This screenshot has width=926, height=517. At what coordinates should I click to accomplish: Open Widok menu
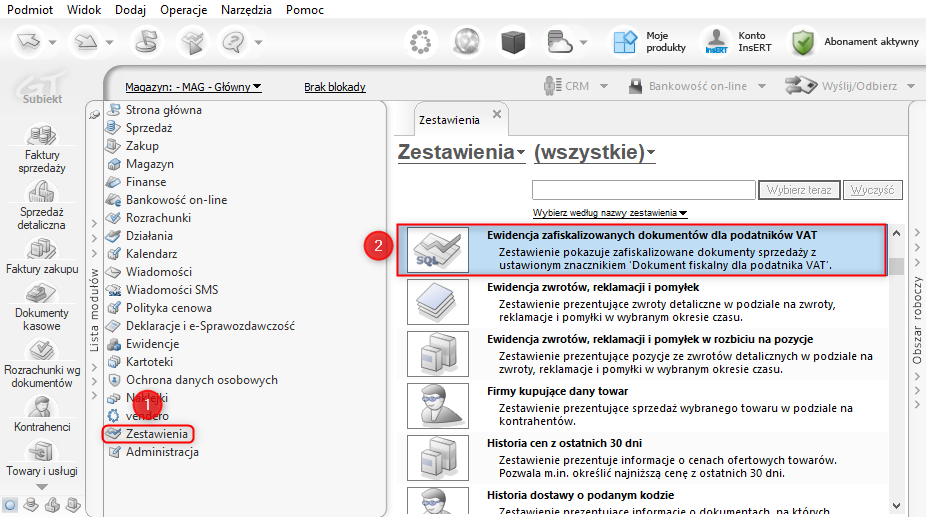(84, 10)
